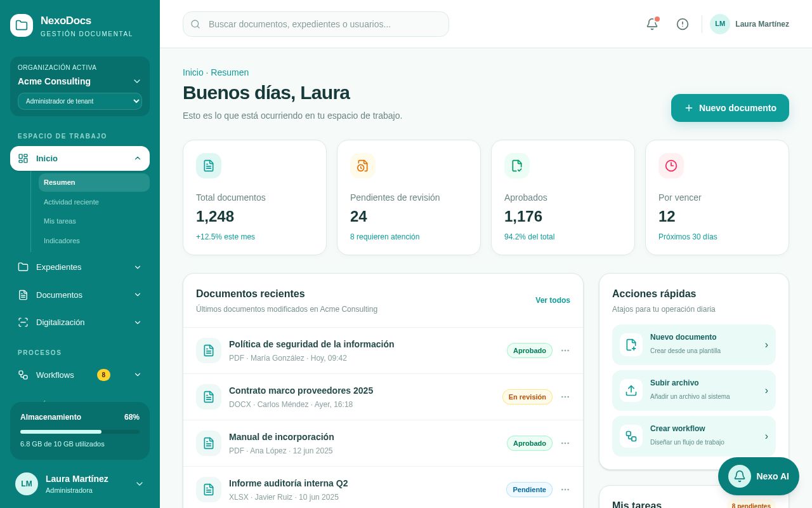Click the Ver todos link

pos(553,300)
